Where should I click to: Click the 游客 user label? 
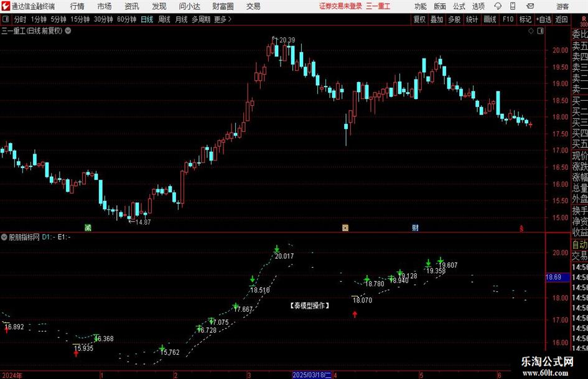click(x=562, y=6)
